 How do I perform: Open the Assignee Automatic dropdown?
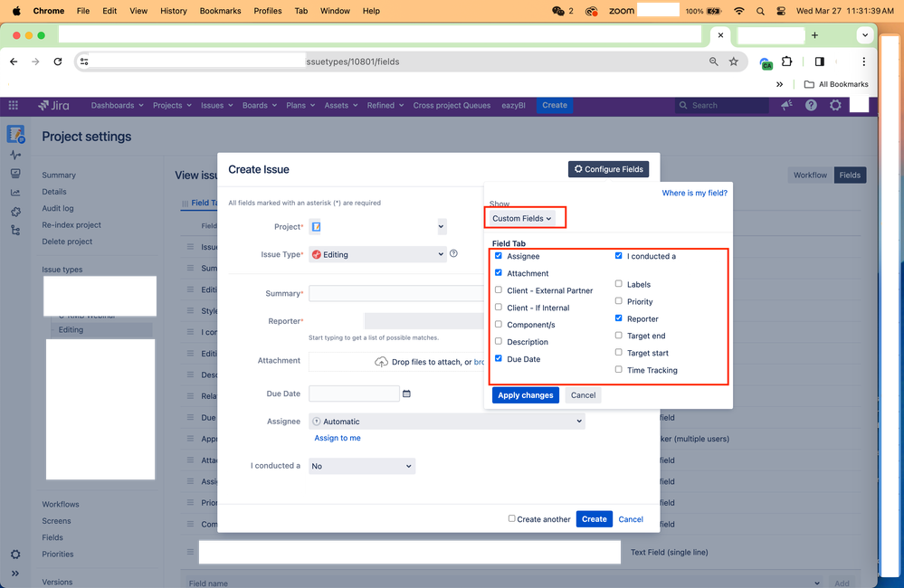click(x=447, y=422)
